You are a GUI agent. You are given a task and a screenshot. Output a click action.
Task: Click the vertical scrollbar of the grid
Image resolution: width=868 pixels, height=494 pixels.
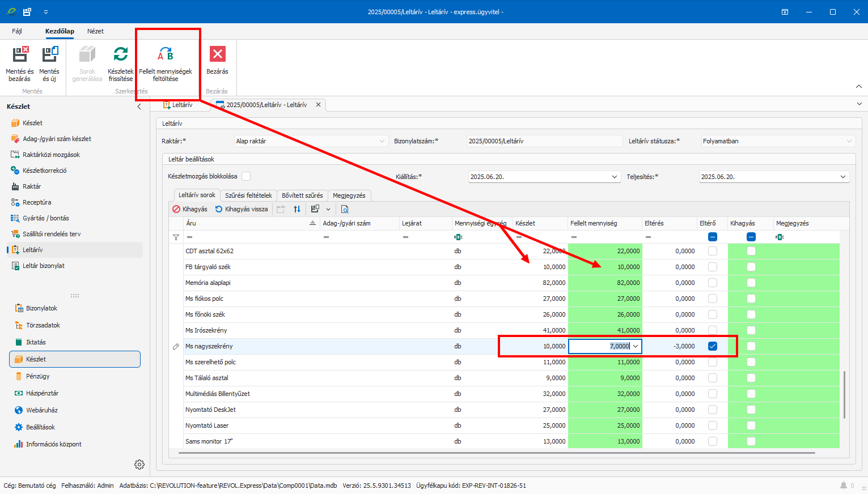844,394
